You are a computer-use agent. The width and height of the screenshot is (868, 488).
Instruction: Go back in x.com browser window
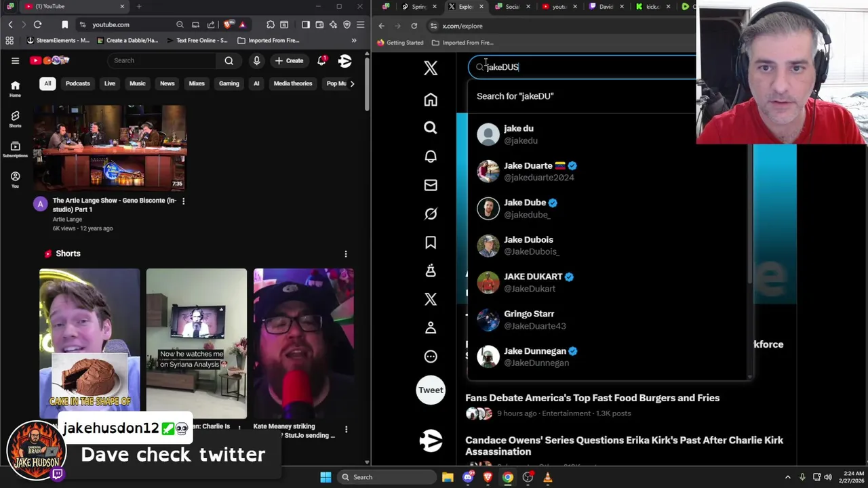coord(382,26)
